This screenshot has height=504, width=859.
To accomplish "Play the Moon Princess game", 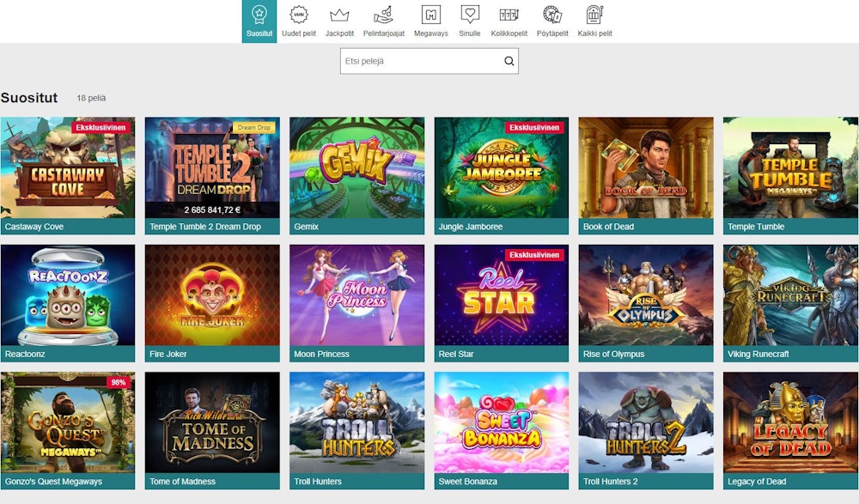I will coord(356,295).
